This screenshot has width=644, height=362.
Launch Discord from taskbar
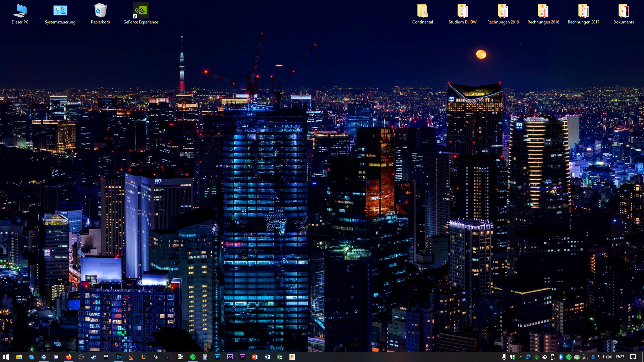click(56, 357)
